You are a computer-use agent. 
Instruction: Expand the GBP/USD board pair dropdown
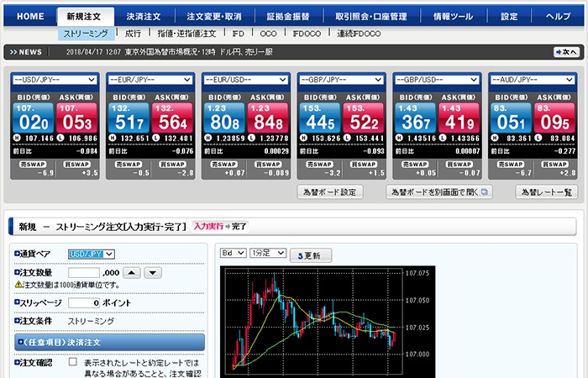pos(438,80)
